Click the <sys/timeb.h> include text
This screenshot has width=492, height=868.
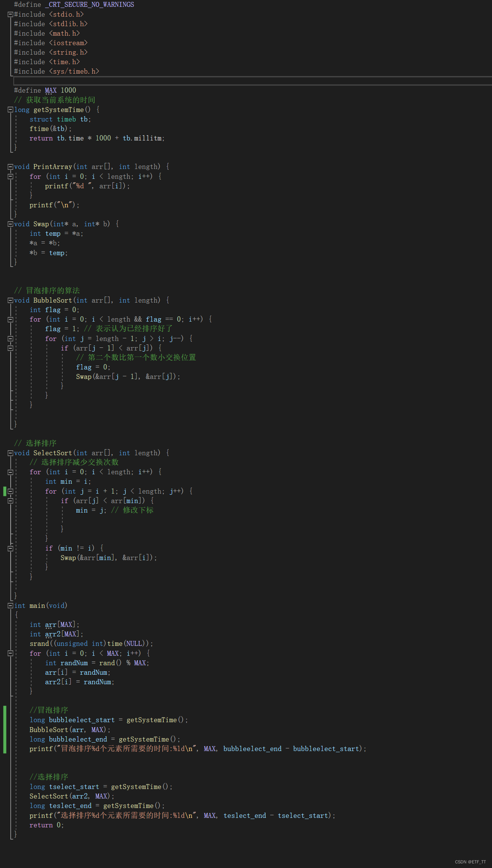(74, 71)
